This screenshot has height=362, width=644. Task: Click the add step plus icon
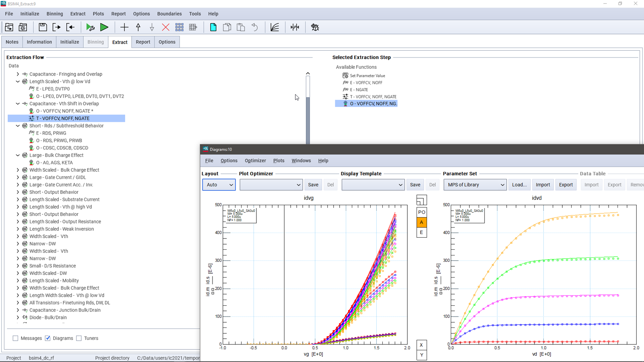point(124,27)
